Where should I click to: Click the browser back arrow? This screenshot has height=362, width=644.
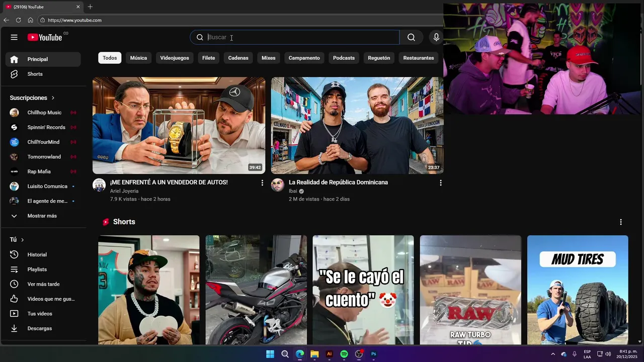click(x=6, y=20)
